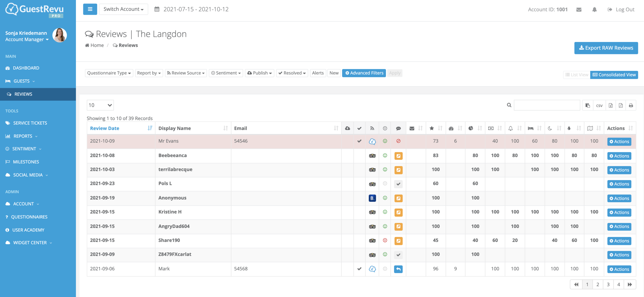Click Export RAW Reviews button

(x=606, y=48)
